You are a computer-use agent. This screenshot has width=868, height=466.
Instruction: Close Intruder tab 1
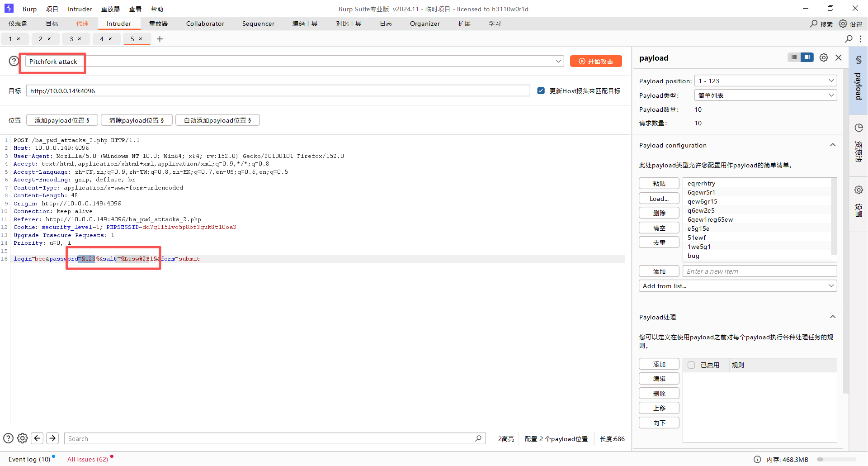pos(19,39)
